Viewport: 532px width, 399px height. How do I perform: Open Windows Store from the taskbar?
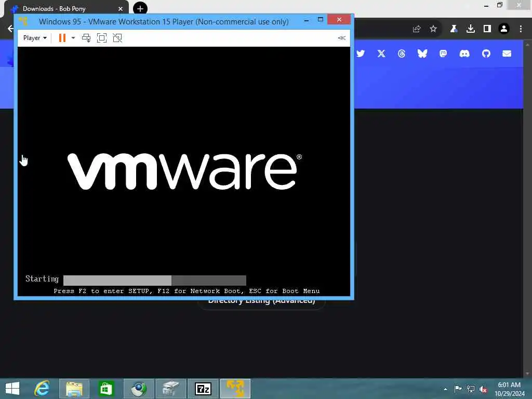click(106, 389)
